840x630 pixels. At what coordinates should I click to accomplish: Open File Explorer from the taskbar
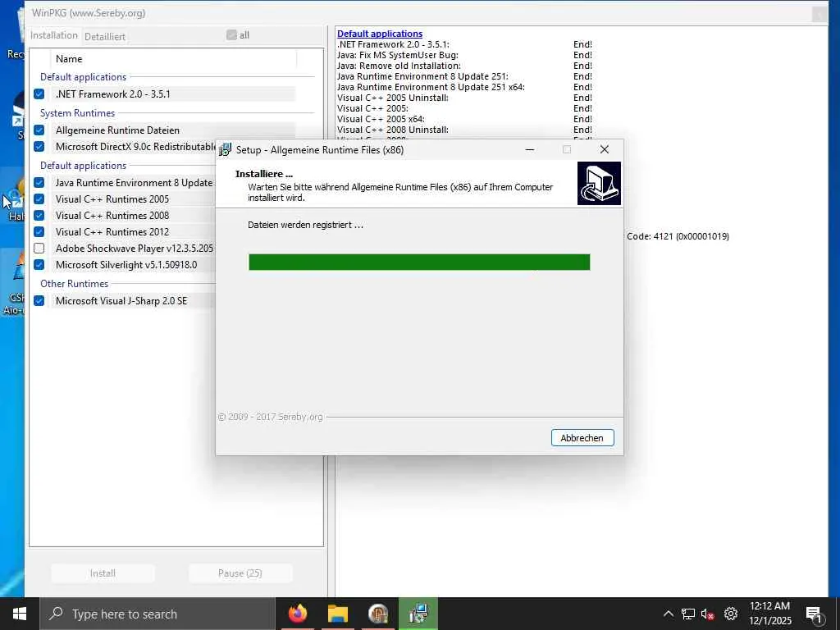pyautogui.click(x=338, y=614)
